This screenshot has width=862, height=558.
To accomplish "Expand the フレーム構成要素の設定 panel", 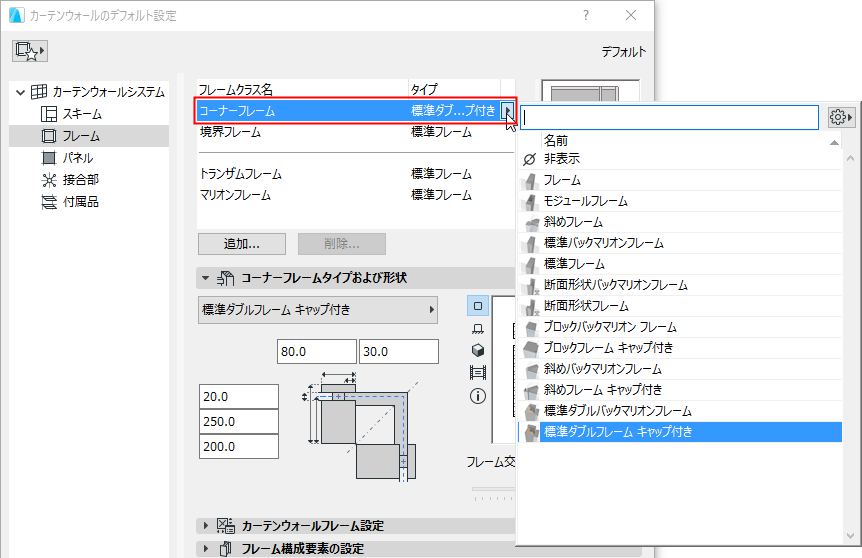I will coord(206,548).
